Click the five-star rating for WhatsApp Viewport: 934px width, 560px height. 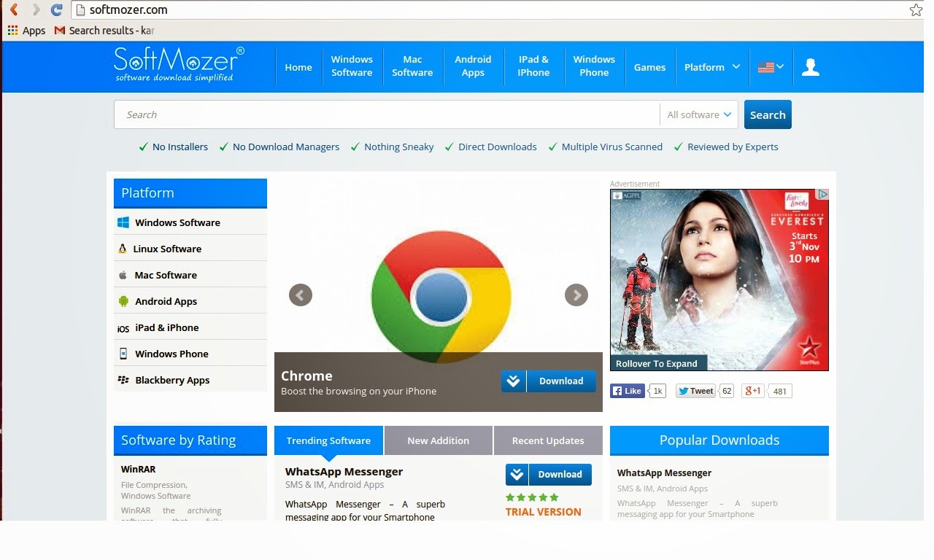click(x=532, y=497)
